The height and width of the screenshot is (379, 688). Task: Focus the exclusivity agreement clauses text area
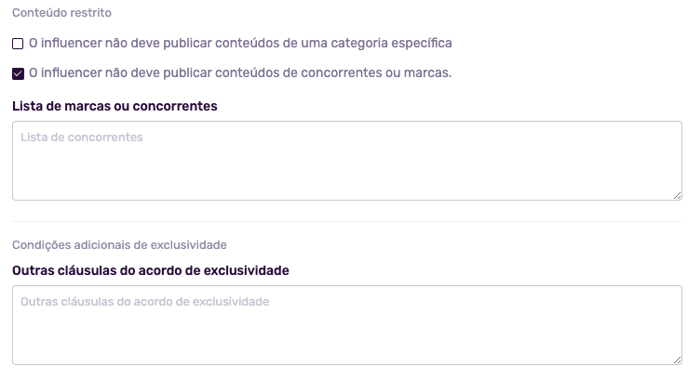[347, 325]
